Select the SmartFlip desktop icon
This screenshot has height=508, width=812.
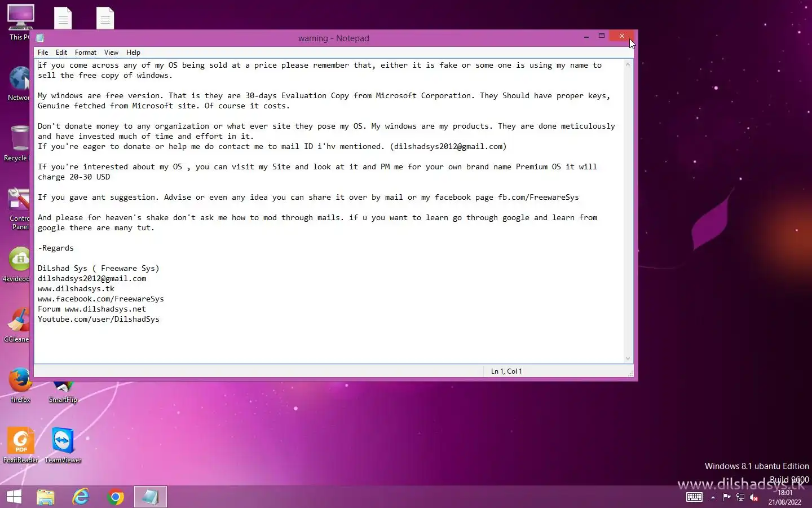tap(63, 392)
